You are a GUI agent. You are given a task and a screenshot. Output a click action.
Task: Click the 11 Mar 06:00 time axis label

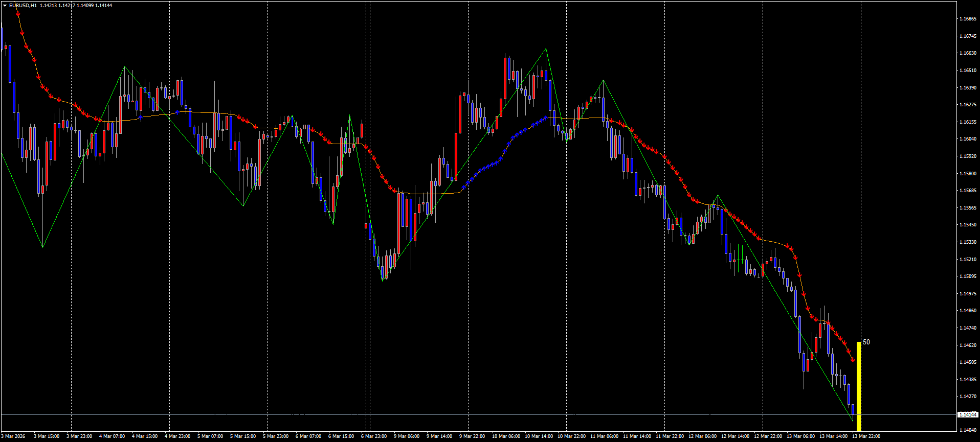tap(604, 436)
